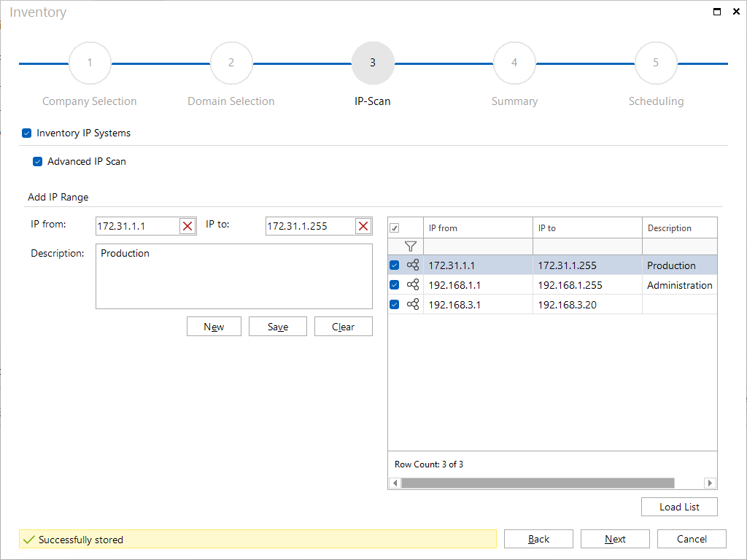Click network icon for 192.168.1.1 row

pos(413,285)
